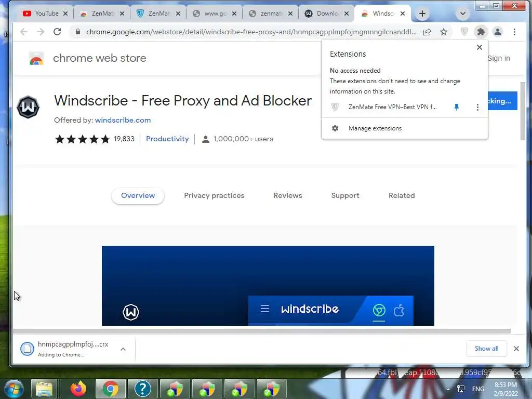Select the Overview tab
532x399 pixels.
tap(138, 195)
